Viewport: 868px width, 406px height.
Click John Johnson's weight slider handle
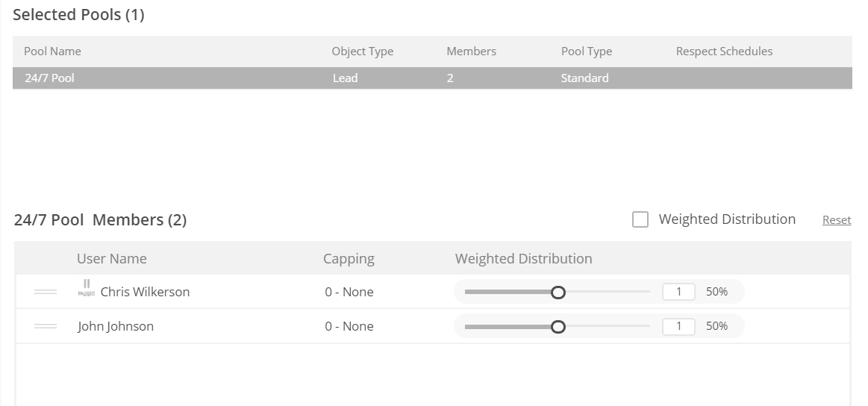coord(558,327)
